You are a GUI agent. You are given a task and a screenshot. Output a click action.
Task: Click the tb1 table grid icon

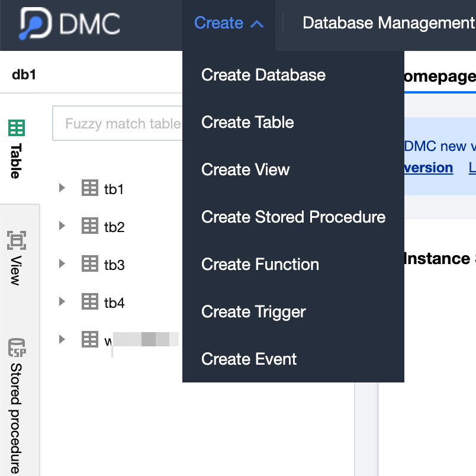[x=89, y=189]
